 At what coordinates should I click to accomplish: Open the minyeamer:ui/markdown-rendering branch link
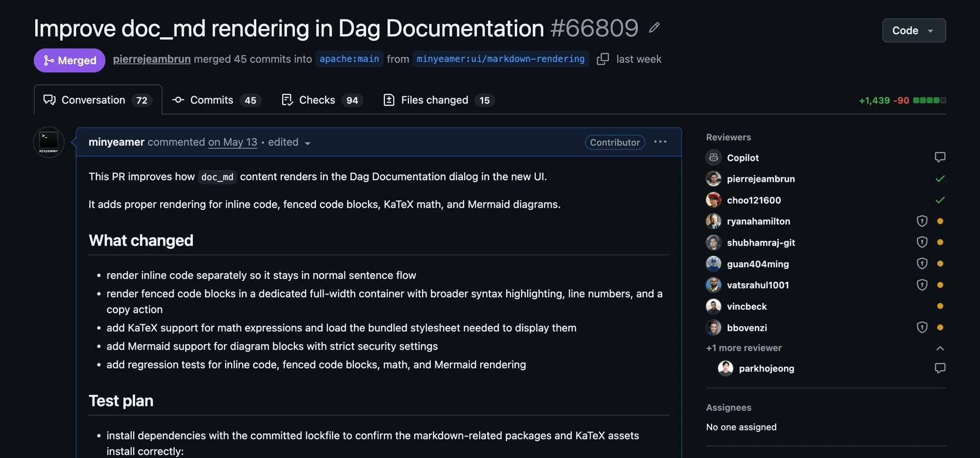501,59
